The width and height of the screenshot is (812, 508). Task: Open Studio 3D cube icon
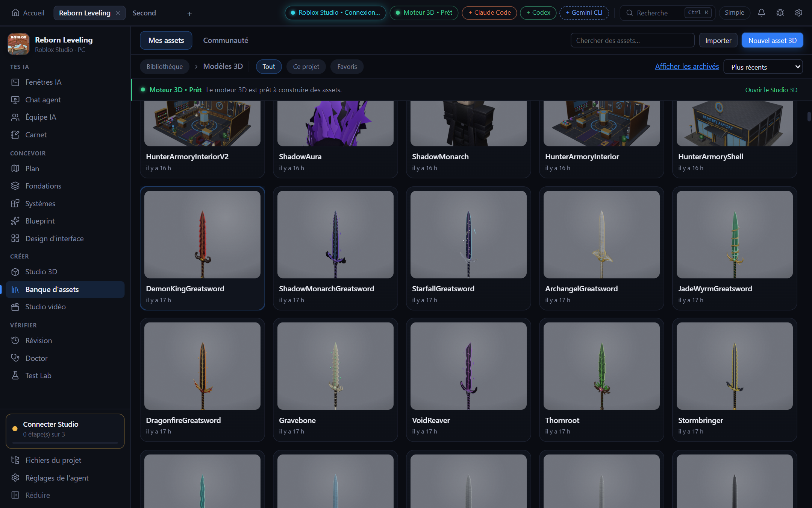pyautogui.click(x=15, y=272)
